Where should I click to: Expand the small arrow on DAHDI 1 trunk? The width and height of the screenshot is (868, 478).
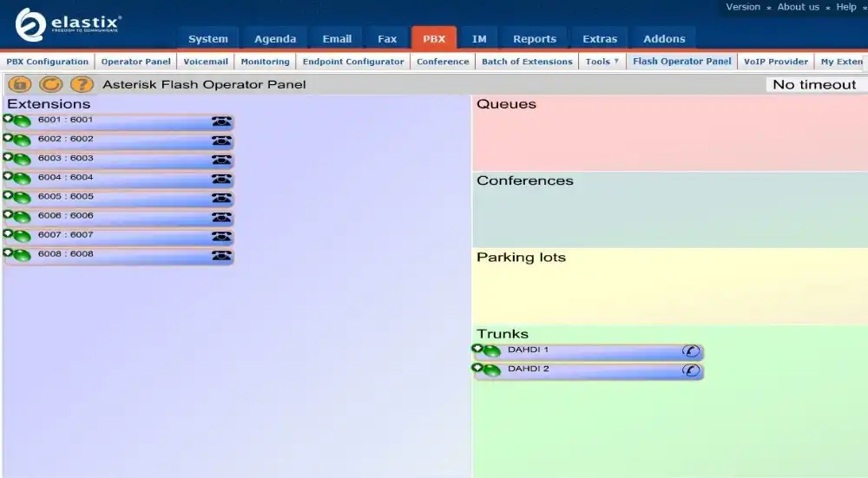click(x=477, y=349)
